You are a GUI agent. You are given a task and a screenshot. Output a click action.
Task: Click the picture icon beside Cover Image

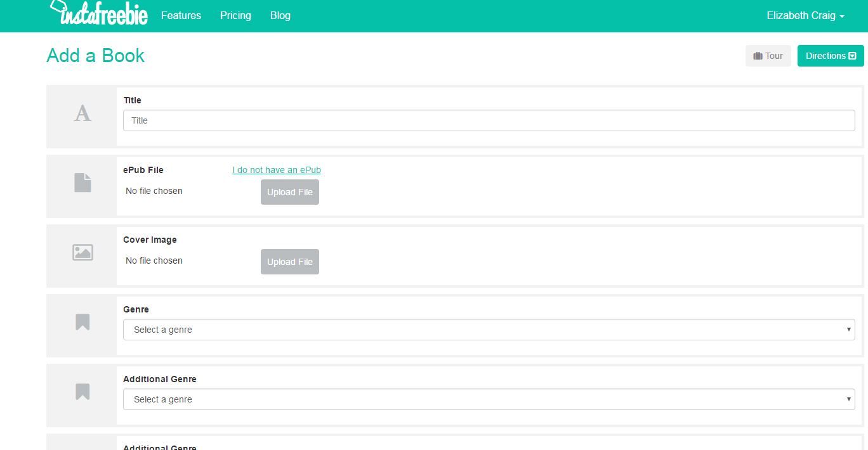point(82,252)
